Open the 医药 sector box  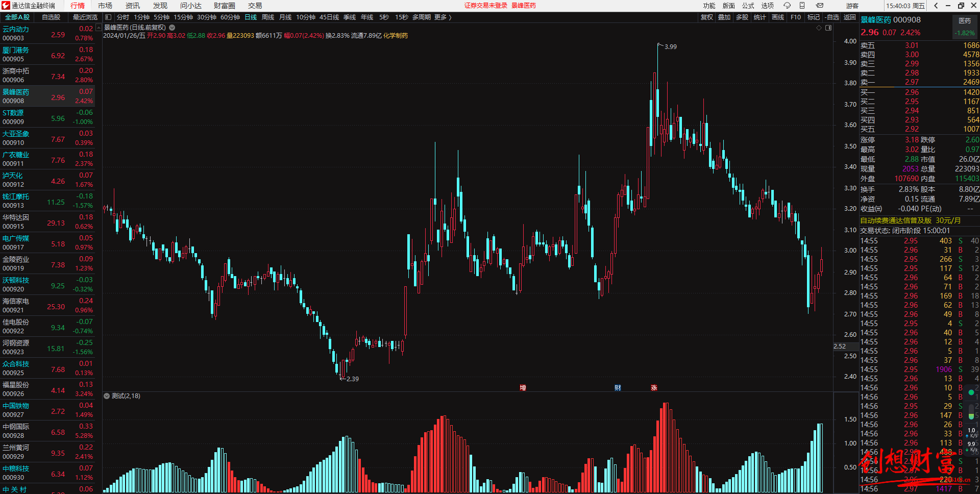[x=965, y=27]
